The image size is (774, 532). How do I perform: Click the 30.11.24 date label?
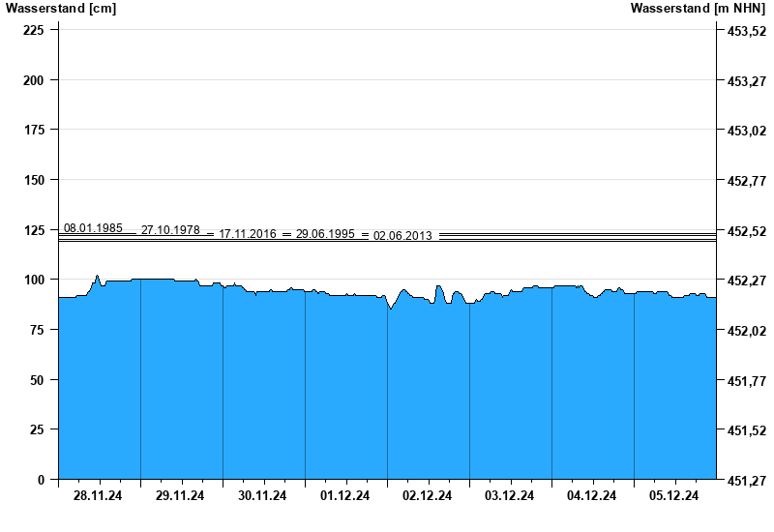click(x=263, y=496)
